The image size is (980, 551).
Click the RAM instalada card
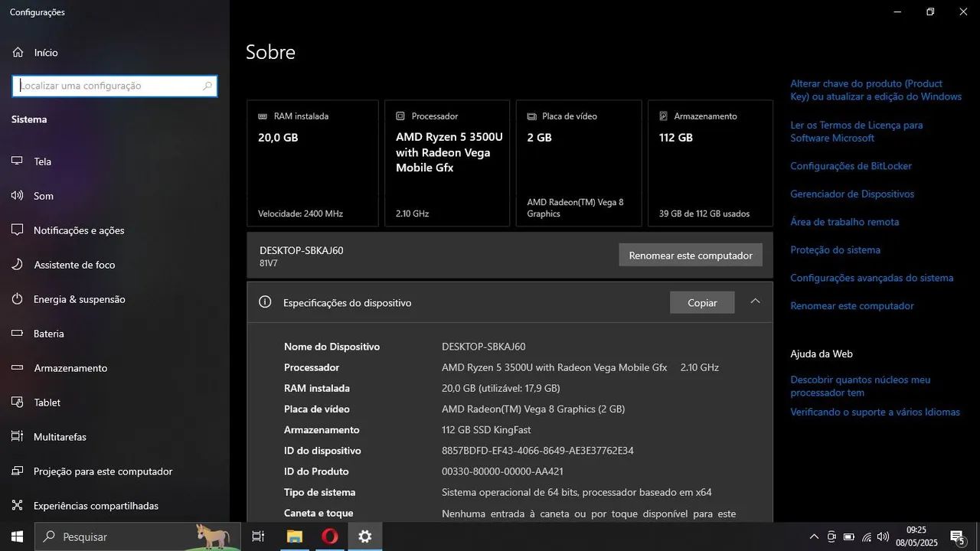pos(312,163)
